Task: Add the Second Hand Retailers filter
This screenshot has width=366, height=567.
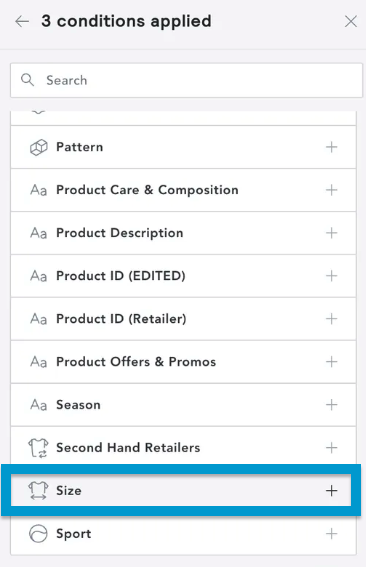Action: [331, 448]
